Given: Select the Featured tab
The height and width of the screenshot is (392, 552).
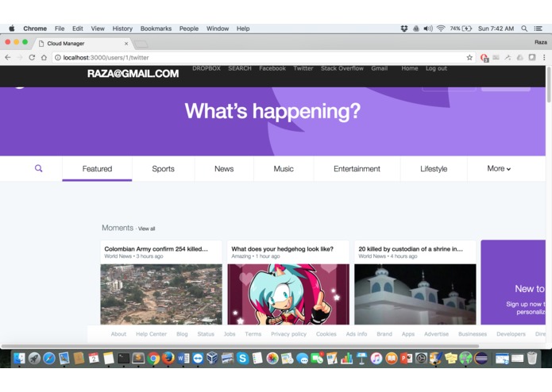Looking at the screenshot, I should (97, 169).
